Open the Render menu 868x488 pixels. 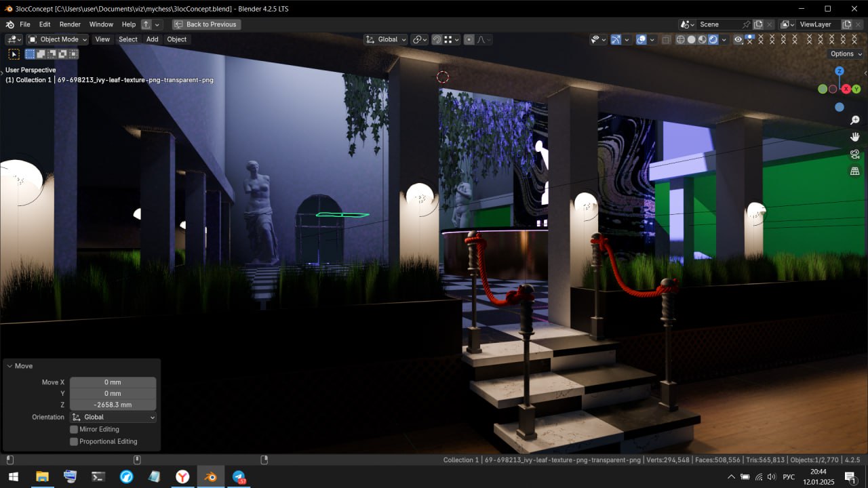point(70,24)
